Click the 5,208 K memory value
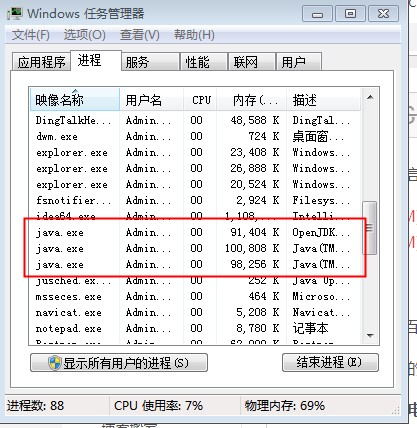This screenshot has height=428, width=417. (x=258, y=312)
